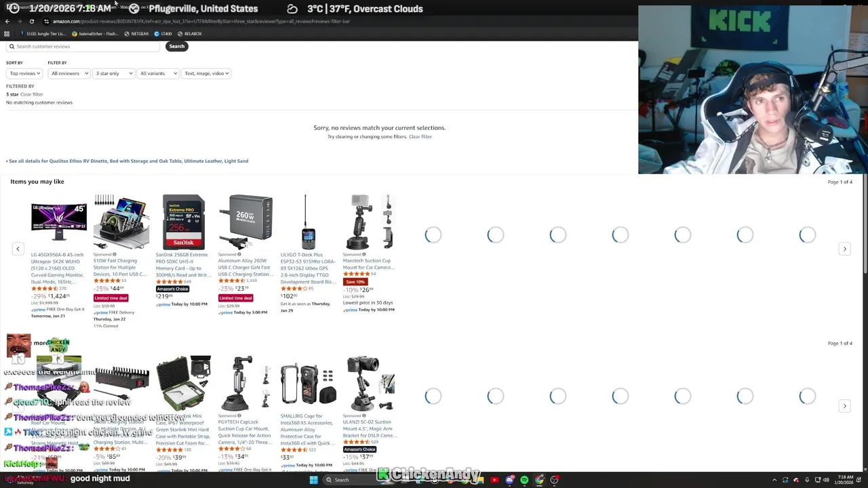
Task: Open the All reviewers filter dropdown
Action: pos(68,73)
